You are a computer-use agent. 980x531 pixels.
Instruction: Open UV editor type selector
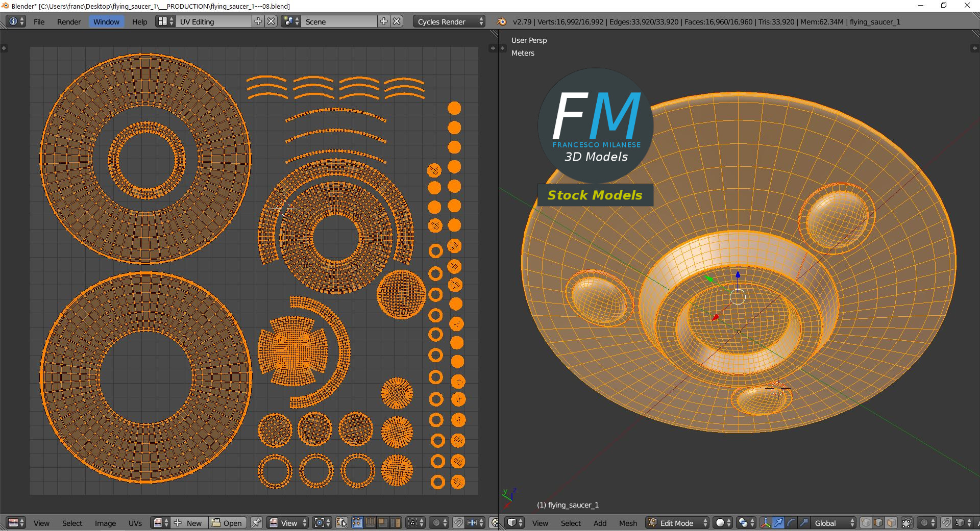pyautogui.click(x=17, y=523)
